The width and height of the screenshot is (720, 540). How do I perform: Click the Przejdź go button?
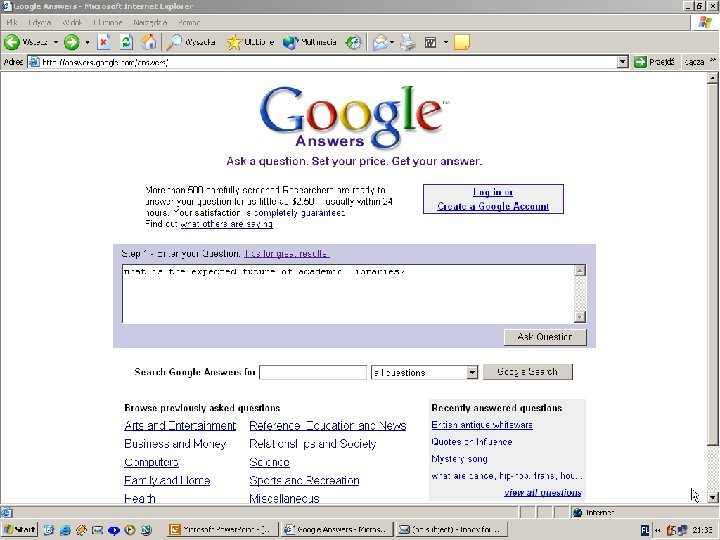654,62
